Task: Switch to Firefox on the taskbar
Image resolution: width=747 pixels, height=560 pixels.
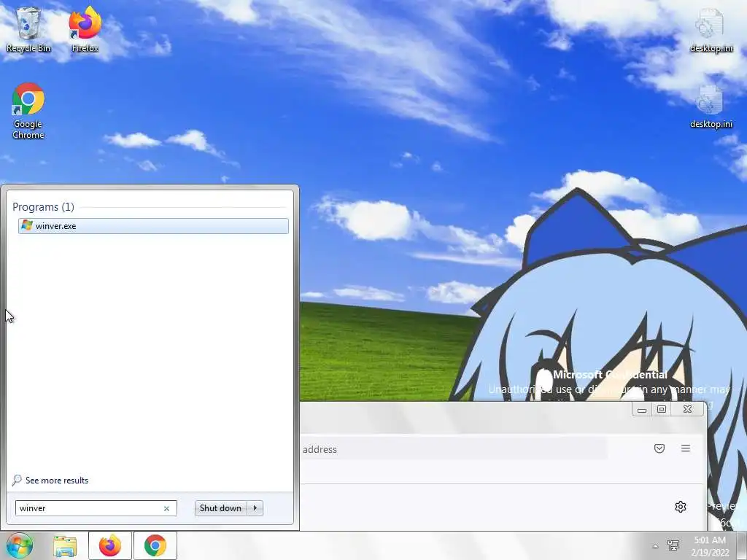Action: (110, 545)
